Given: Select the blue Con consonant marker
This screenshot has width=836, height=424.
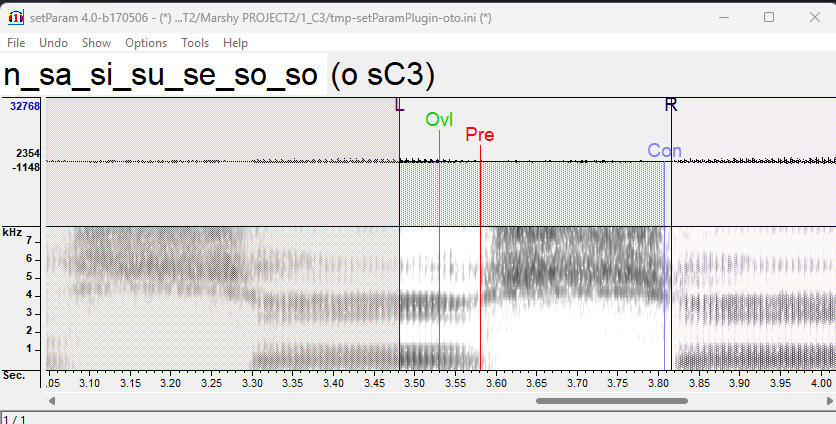Looking at the screenshot, I should pyautogui.click(x=664, y=151).
